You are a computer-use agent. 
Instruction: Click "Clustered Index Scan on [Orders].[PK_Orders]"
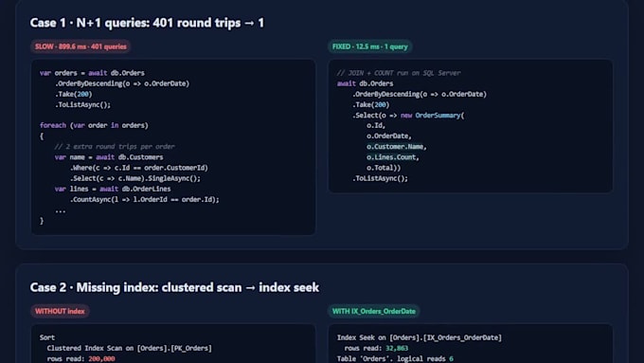point(130,348)
